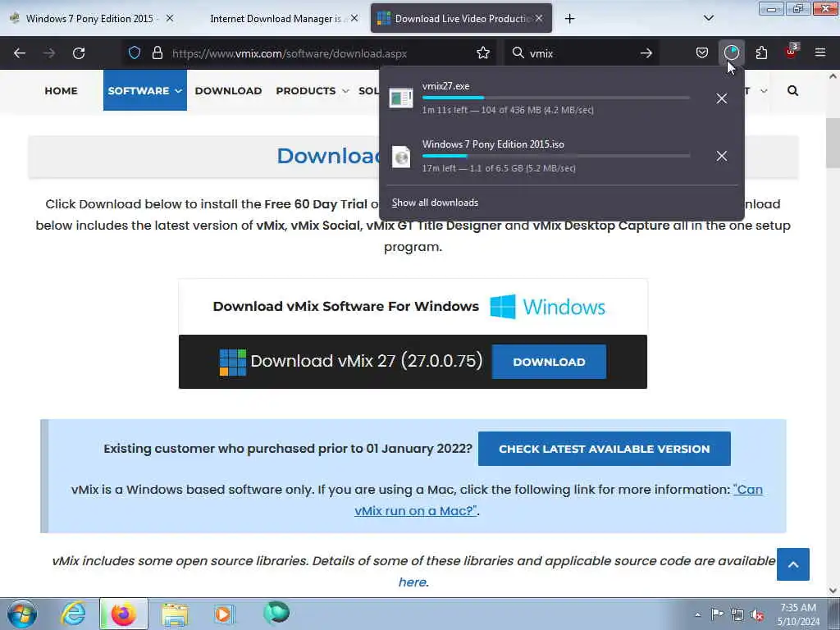The height and width of the screenshot is (630, 840).
Task: Open the tracking protection shield icon
Action: pyautogui.click(x=135, y=53)
